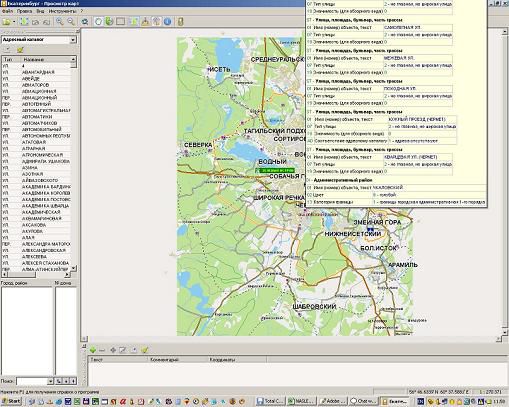Click the Поиск search input field
This screenshot has height=407, width=509.
32,381
